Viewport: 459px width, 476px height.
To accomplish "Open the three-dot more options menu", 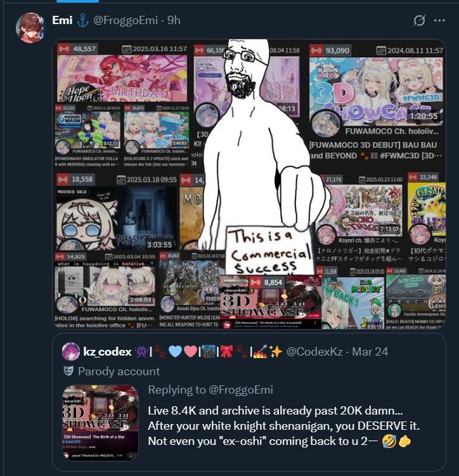I will 439,20.
